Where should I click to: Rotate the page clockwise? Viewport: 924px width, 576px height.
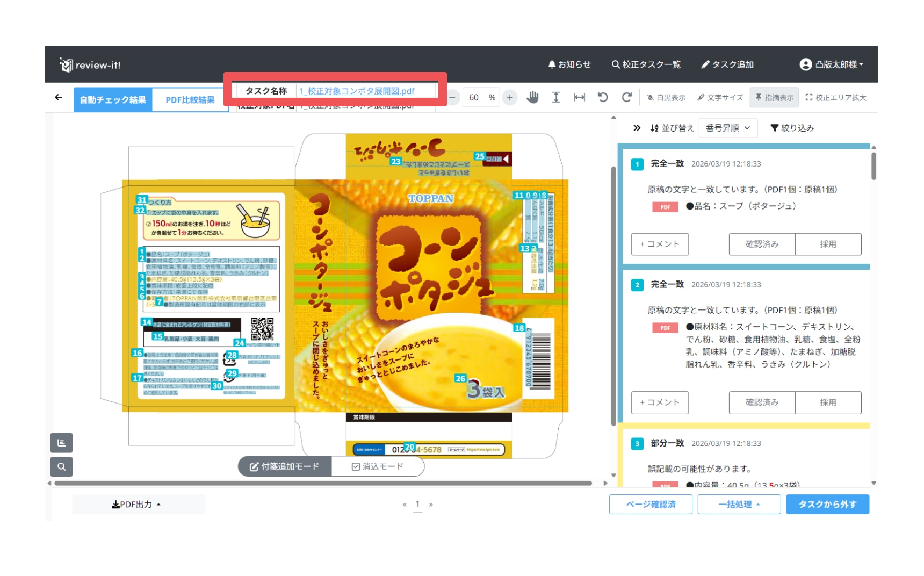(626, 97)
